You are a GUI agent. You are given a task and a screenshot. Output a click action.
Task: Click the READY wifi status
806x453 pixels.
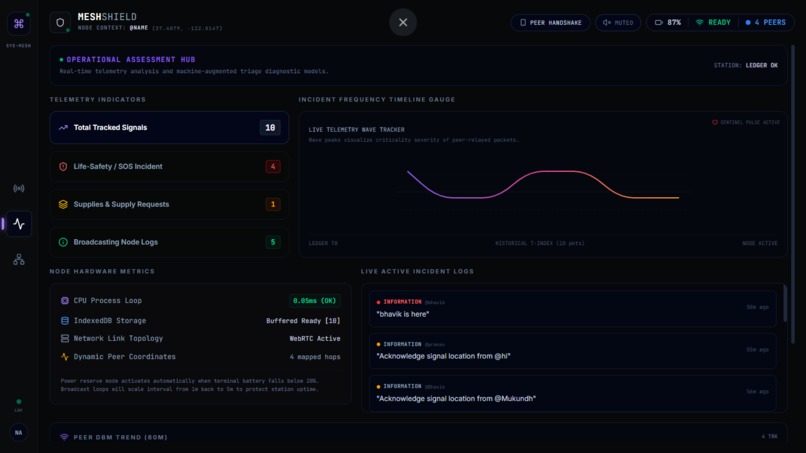[713, 23]
